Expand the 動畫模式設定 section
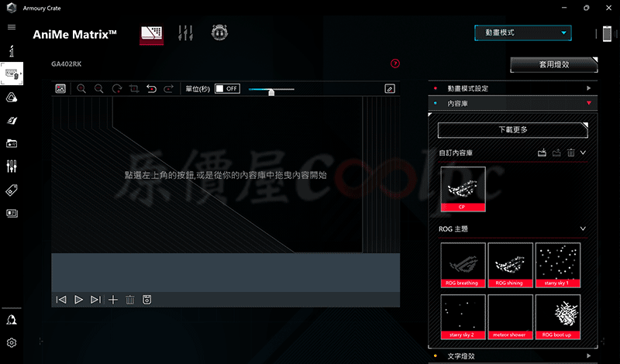The width and height of the screenshot is (620, 364). [x=513, y=88]
